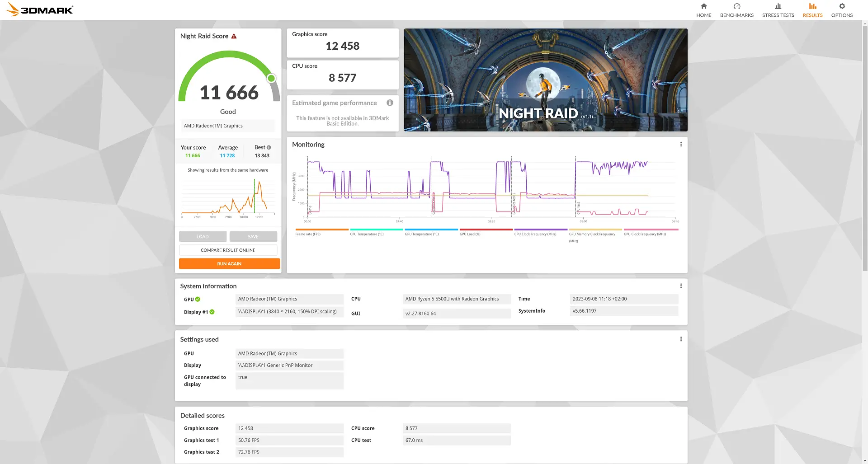The image size is (868, 464).
Task: Click the GPU field in Settings used
Action: coord(289,353)
